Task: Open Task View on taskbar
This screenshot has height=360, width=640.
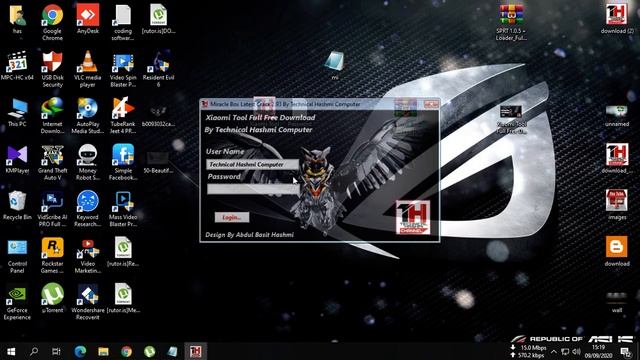Action: (56, 351)
